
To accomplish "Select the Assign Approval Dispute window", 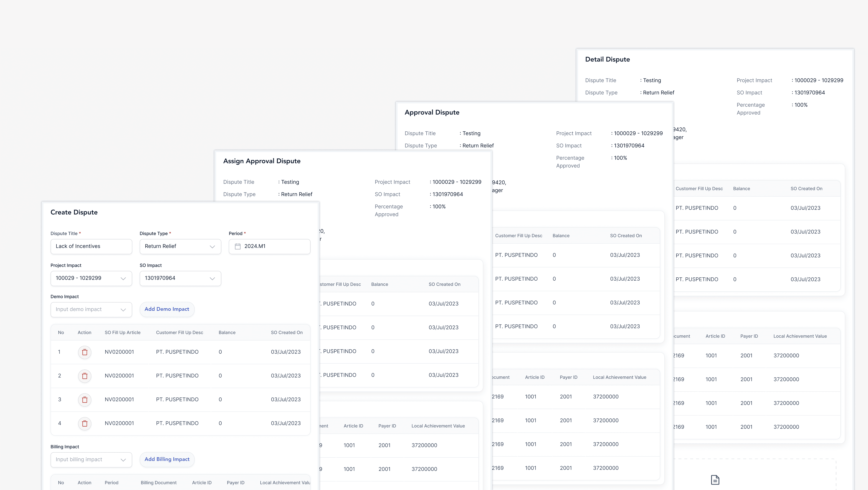I will click(262, 161).
